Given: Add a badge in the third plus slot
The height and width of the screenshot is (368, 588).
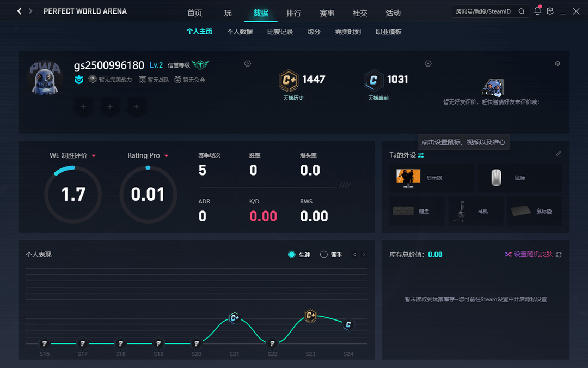Looking at the screenshot, I should point(137,107).
